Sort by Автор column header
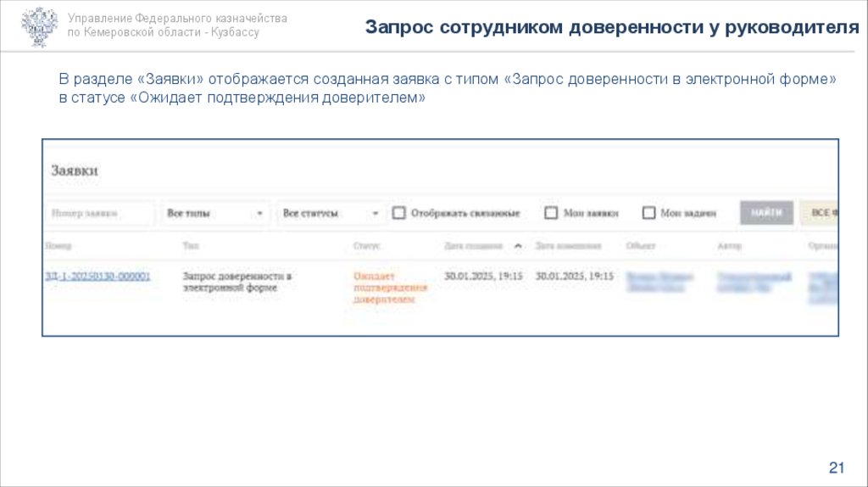This screenshot has width=868, height=487. pyautogui.click(x=729, y=246)
